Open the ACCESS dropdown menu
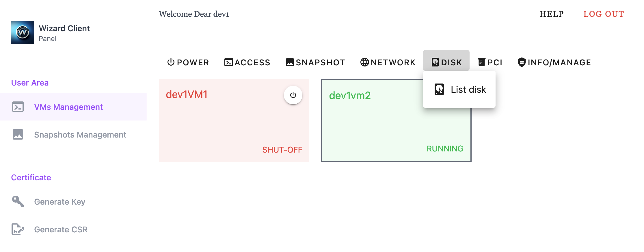Viewport: 644px width, 252px height. tap(247, 62)
